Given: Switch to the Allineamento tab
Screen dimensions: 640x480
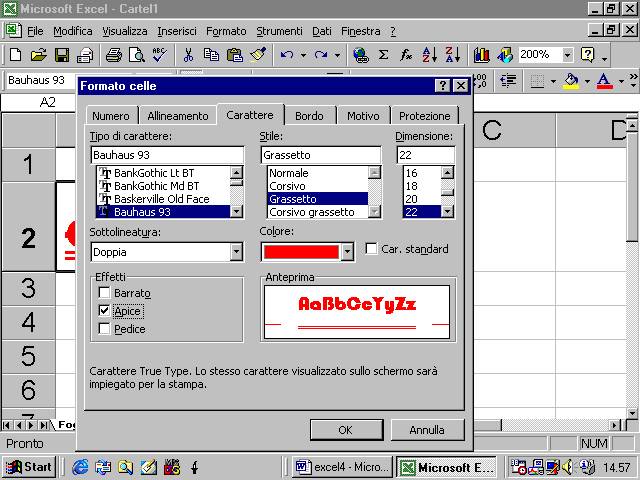Looking at the screenshot, I should pos(178,116).
